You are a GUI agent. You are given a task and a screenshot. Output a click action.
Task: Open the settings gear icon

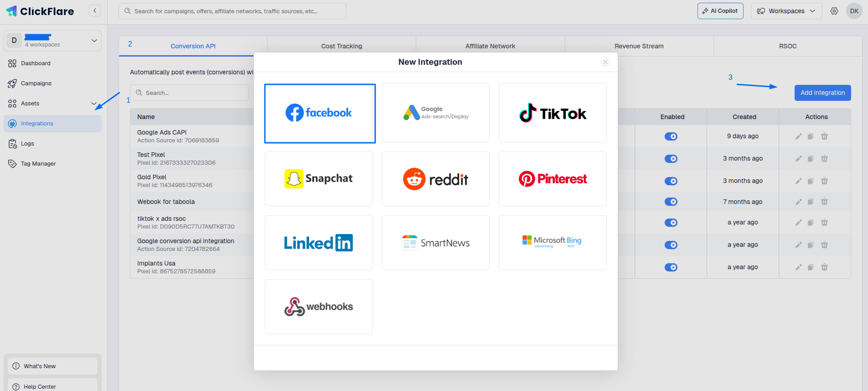(834, 11)
